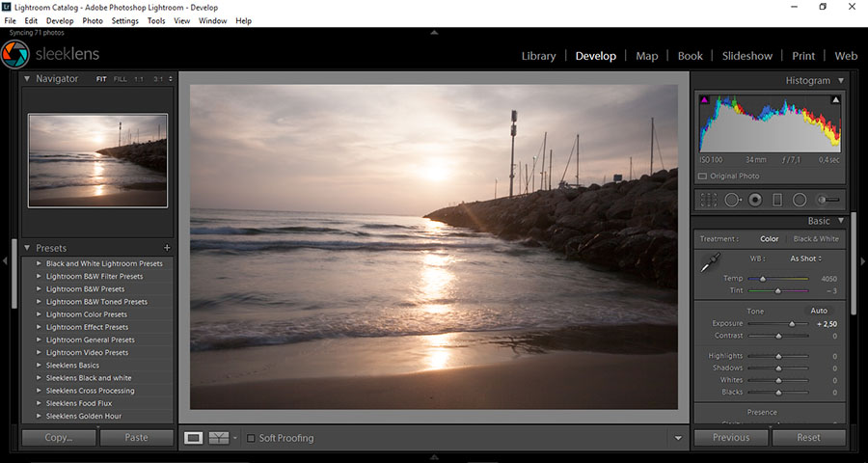This screenshot has height=463, width=868.
Task: Open the WB As Shot dropdown
Action: tap(805, 259)
